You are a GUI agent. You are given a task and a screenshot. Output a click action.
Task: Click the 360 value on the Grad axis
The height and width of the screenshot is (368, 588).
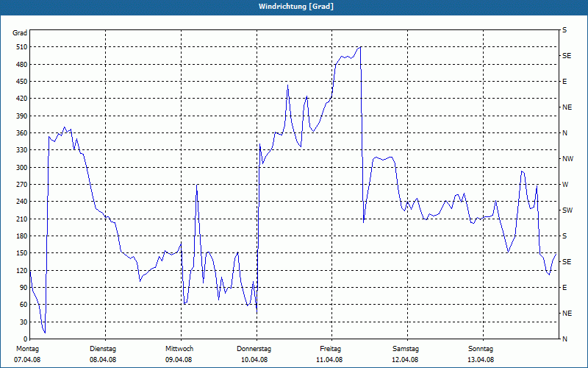22,133
